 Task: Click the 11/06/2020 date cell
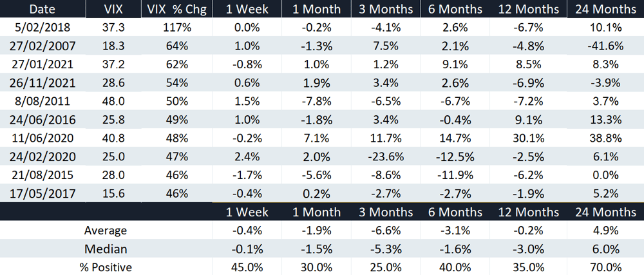(x=43, y=138)
